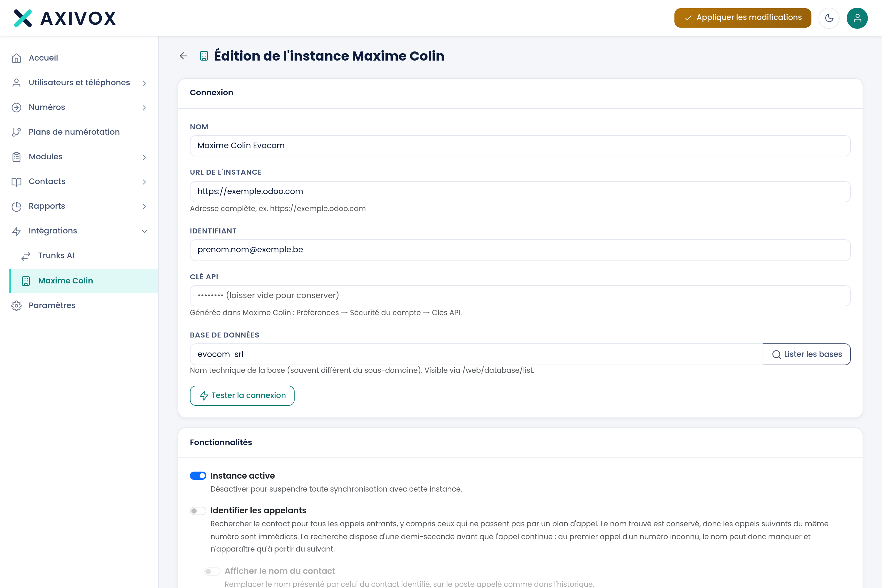882x588 pixels.
Task: Click the URL de l'instance field
Action: pos(520,192)
